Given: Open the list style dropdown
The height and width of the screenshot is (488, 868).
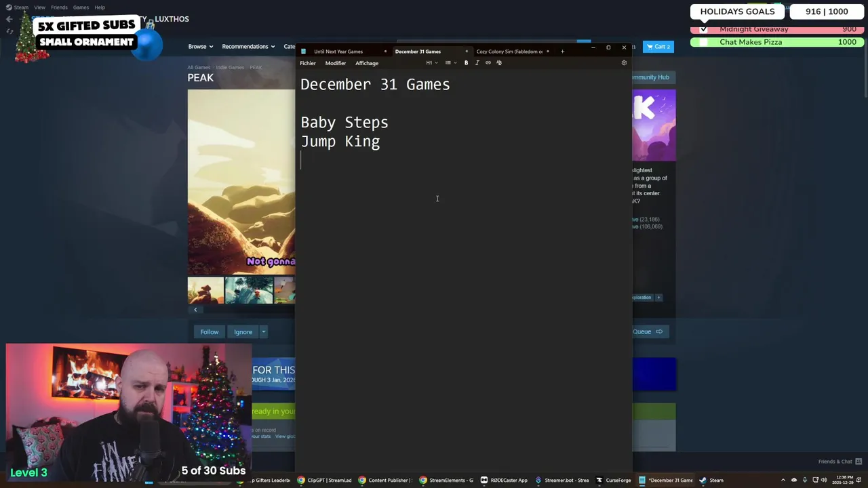Looking at the screenshot, I should [x=450, y=63].
